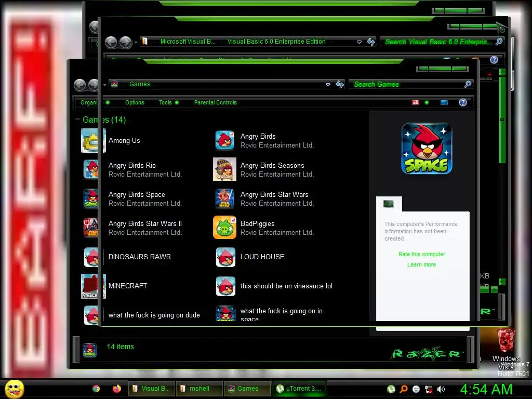Select the Angry Birds Seasons icon
The height and width of the screenshot is (399, 532).
pyautogui.click(x=224, y=169)
